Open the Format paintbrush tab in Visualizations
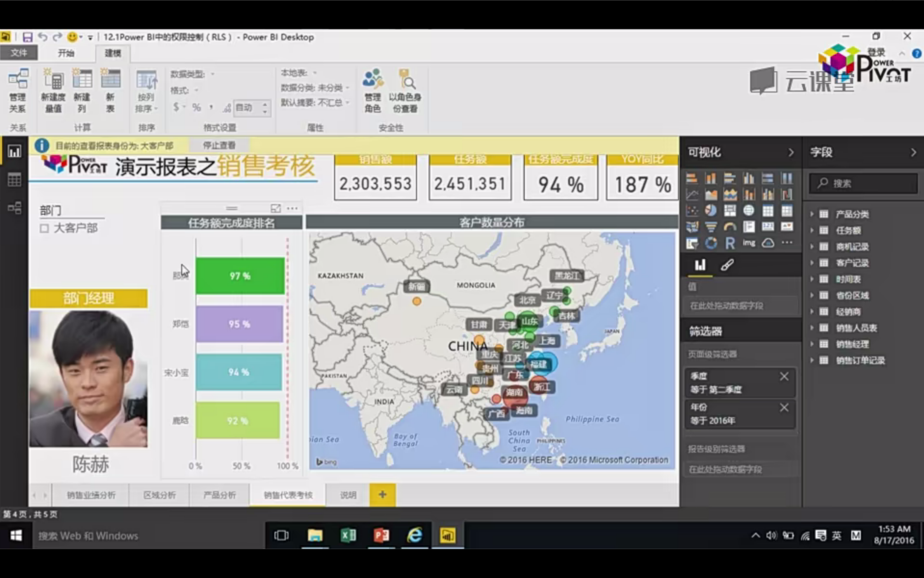This screenshot has width=924, height=578. coord(727,265)
